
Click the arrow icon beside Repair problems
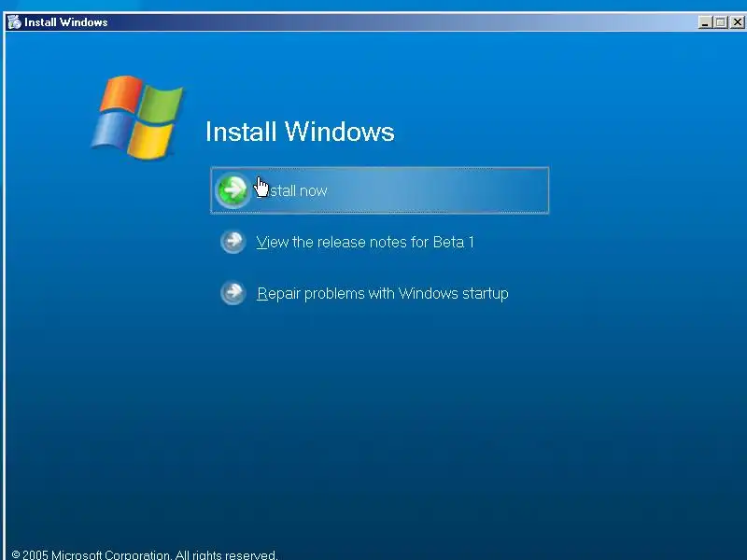tap(233, 293)
